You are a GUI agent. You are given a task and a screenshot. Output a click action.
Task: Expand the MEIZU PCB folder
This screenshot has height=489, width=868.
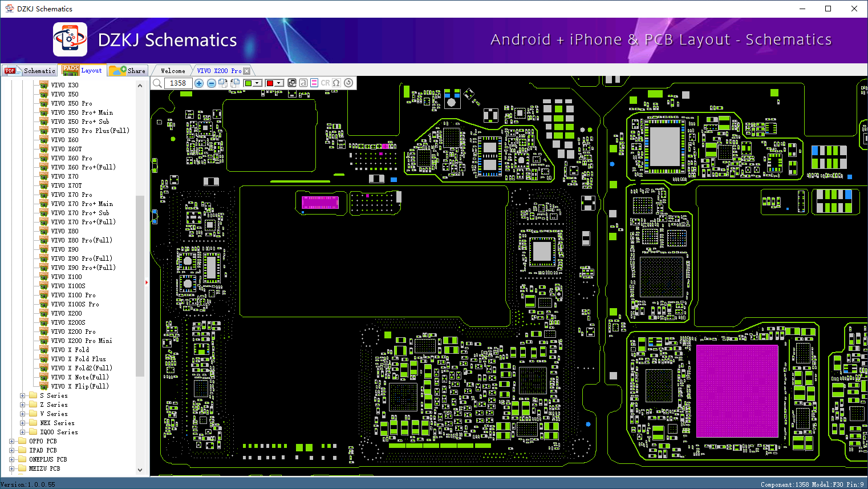click(x=12, y=468)
